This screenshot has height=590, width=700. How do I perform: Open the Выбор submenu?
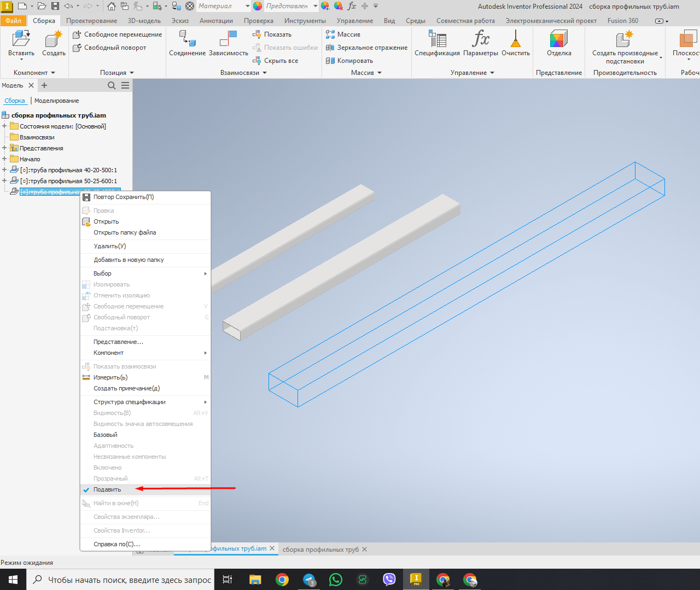pos(145,273)
